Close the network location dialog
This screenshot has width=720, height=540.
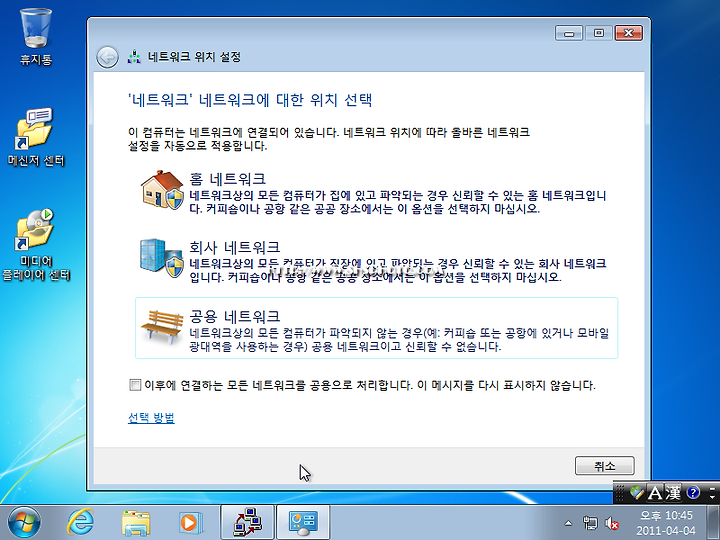click(x=629, y=33)
